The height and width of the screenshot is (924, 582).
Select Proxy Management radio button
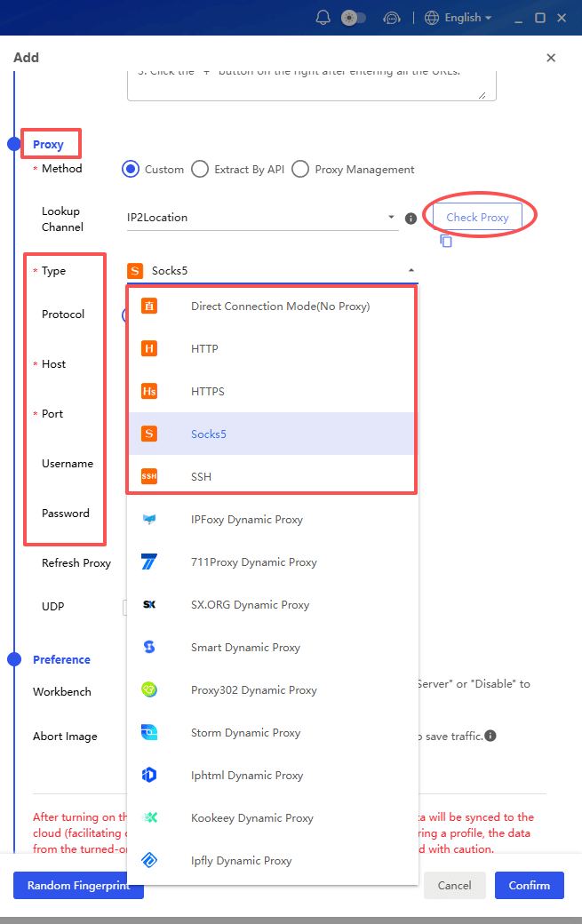pos(300,169)
